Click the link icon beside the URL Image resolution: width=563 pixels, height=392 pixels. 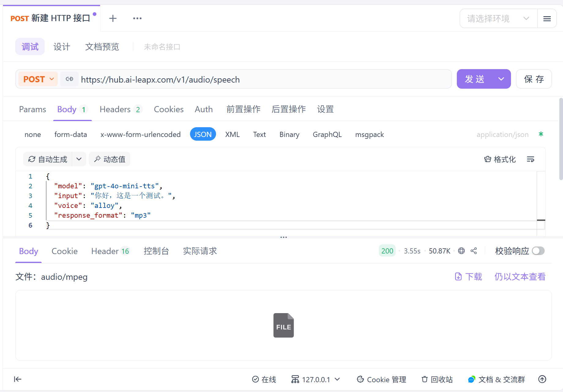[x=69, y=79]
